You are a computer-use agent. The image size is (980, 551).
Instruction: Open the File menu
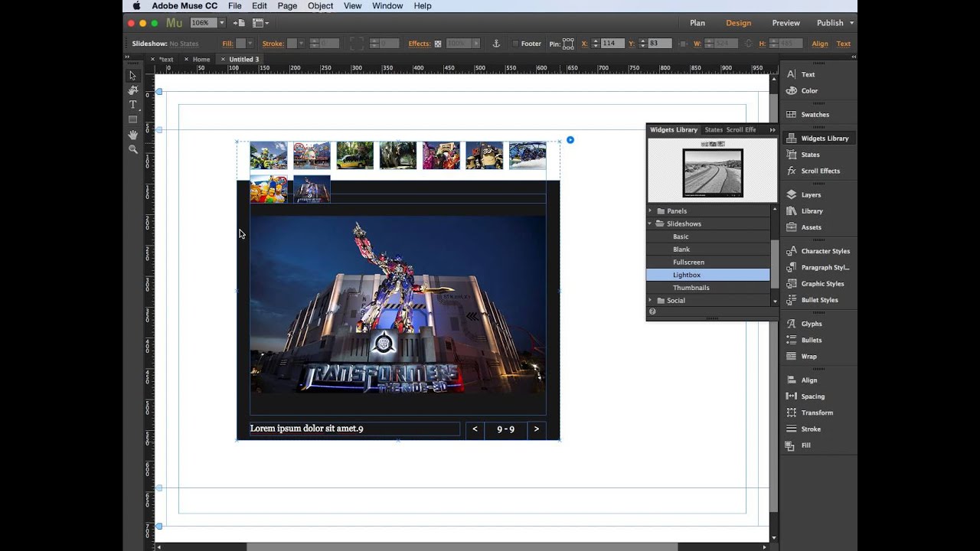coord(235,6)
